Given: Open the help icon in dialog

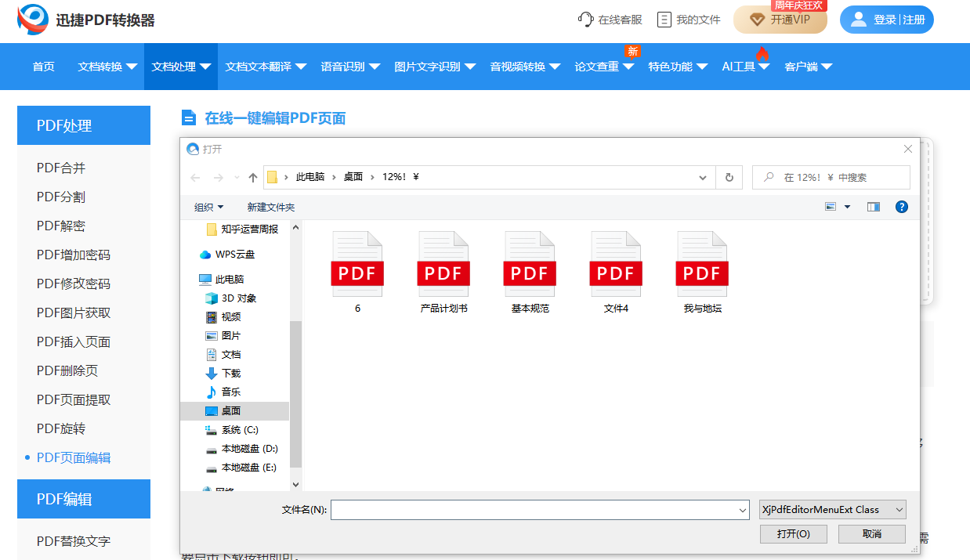Looking at the screenshot, I should [x=902, y=207].
